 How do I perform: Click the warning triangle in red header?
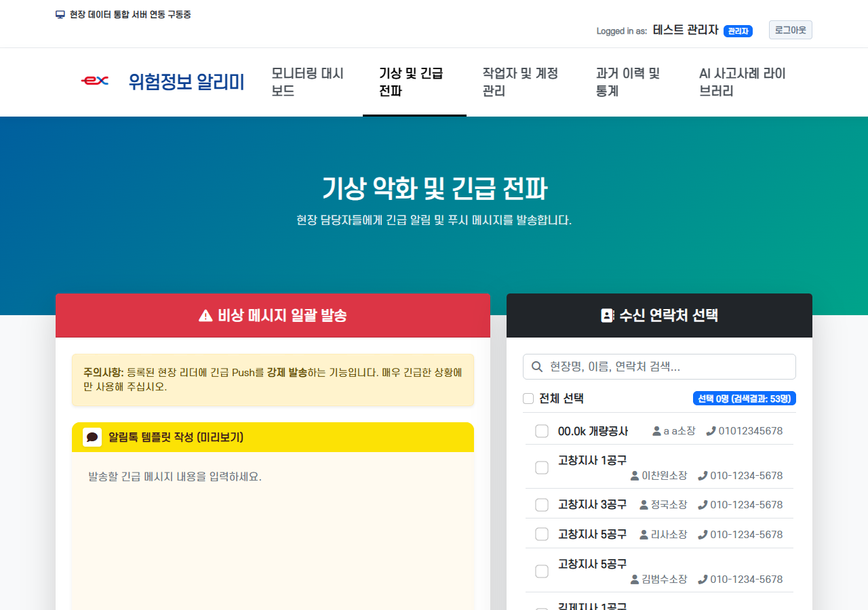(205, 315)
